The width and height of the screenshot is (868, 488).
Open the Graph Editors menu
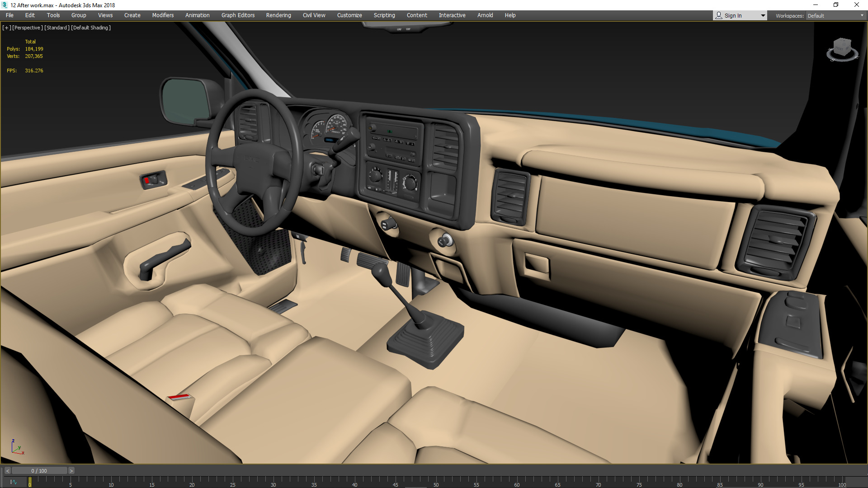coord(238,15)
